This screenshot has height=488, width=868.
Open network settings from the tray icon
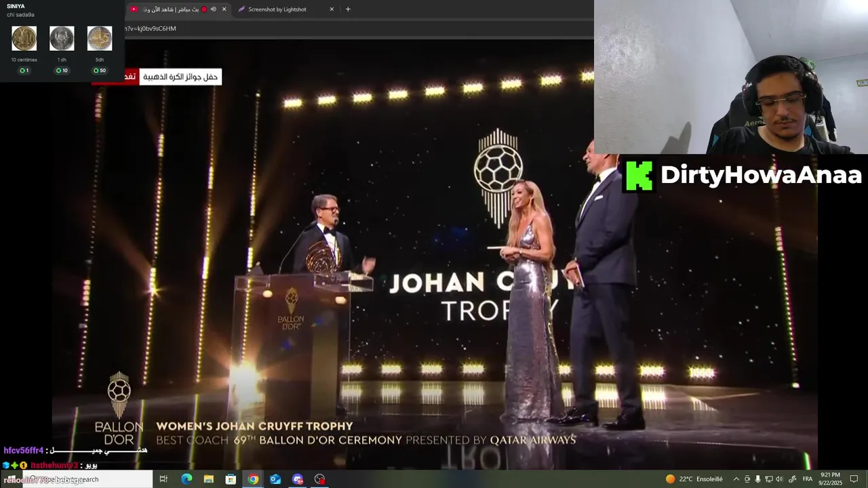click(769, 479)
